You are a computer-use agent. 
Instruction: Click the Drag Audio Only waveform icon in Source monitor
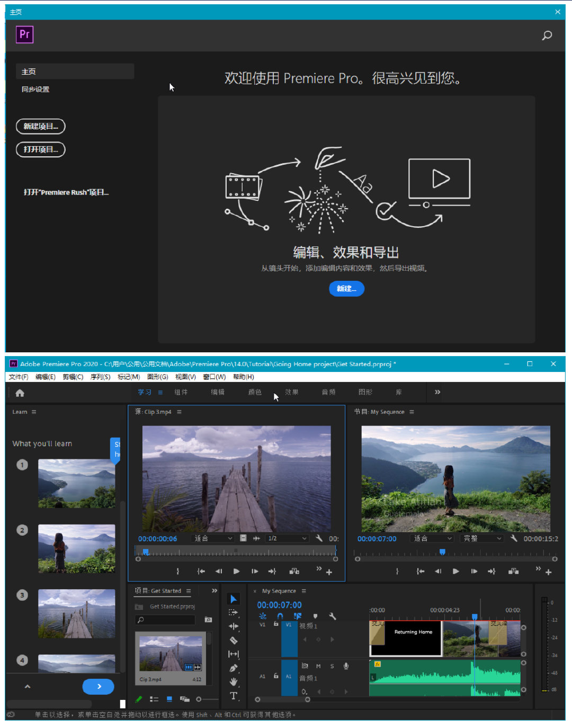click(x=256, y=538)
